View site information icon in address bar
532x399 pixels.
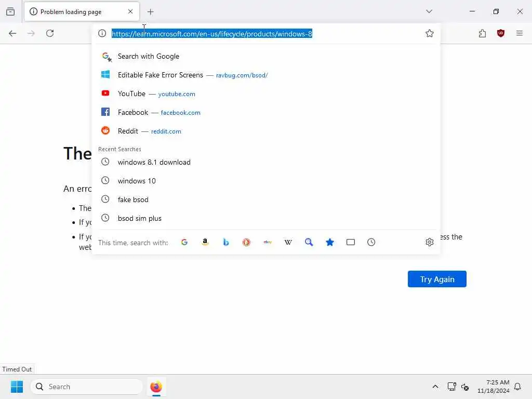coord(102,33)
